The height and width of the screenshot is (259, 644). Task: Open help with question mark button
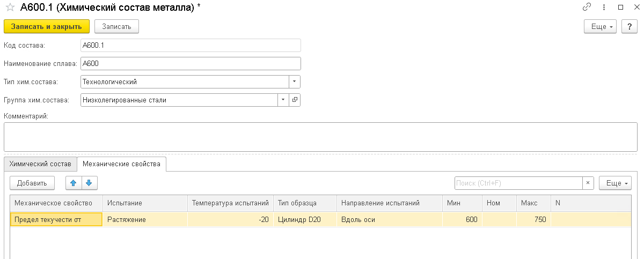point(630,26)
